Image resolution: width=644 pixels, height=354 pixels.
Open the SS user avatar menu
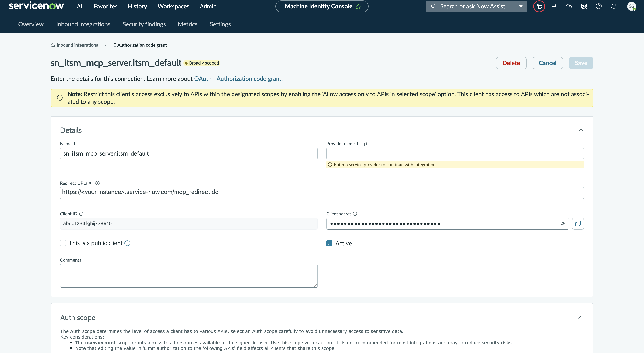(x=632, y=7)
